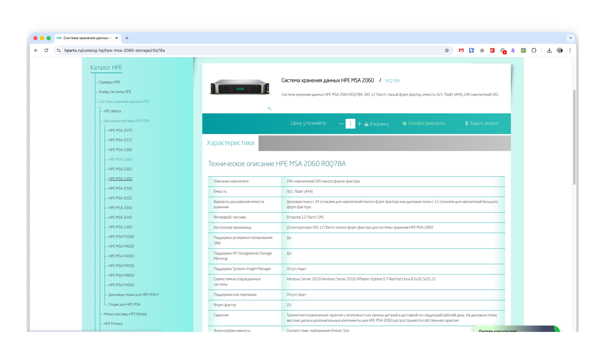Click the page vertical scrollbar
606x364 pixels.
coord(574,137)
